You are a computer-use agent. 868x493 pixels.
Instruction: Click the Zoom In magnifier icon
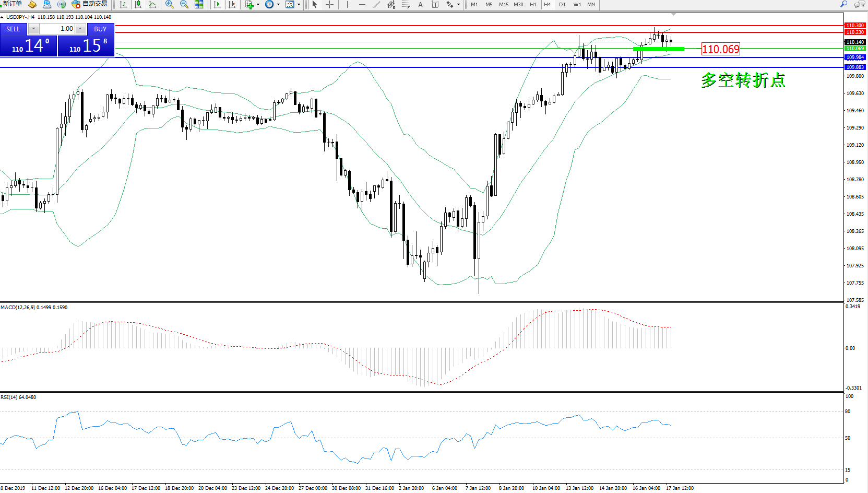pyautogui.click(x=169, y=5)
